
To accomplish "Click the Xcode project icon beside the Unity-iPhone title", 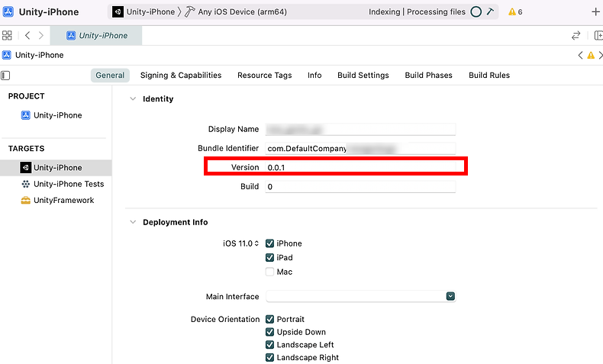I will tap(8, 12).
